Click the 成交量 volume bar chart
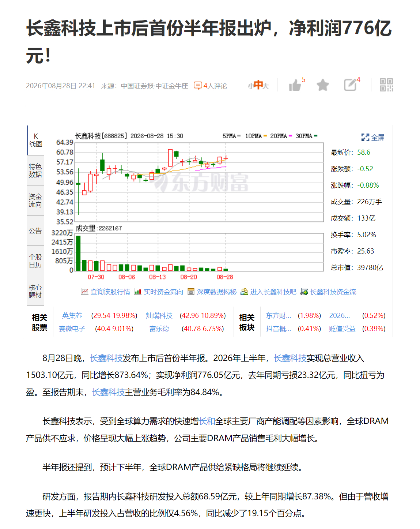 (199, 252)
